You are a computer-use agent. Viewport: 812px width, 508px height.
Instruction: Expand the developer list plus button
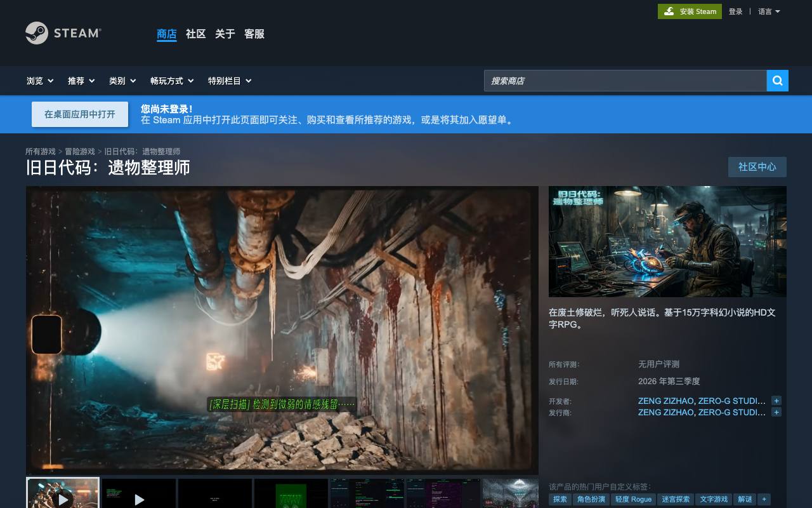pyautogui.click(x=776, y=401)
